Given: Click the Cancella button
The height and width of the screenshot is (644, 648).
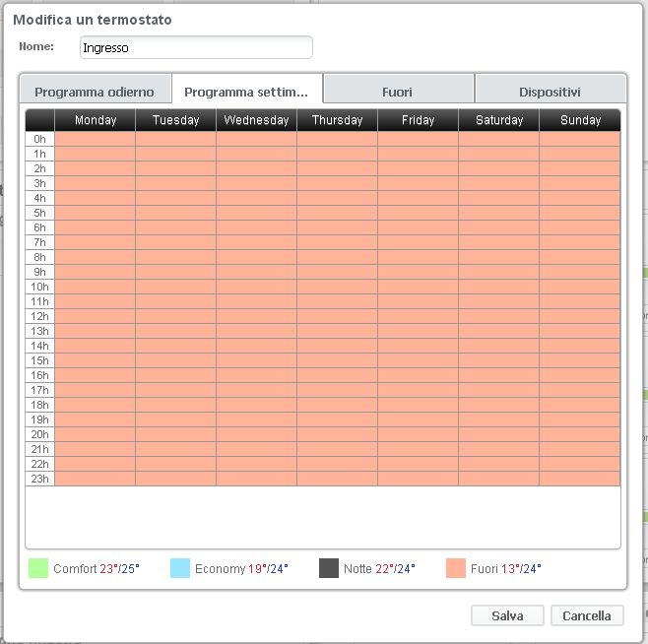Looking at the screenshot, I should pos(587,615).
